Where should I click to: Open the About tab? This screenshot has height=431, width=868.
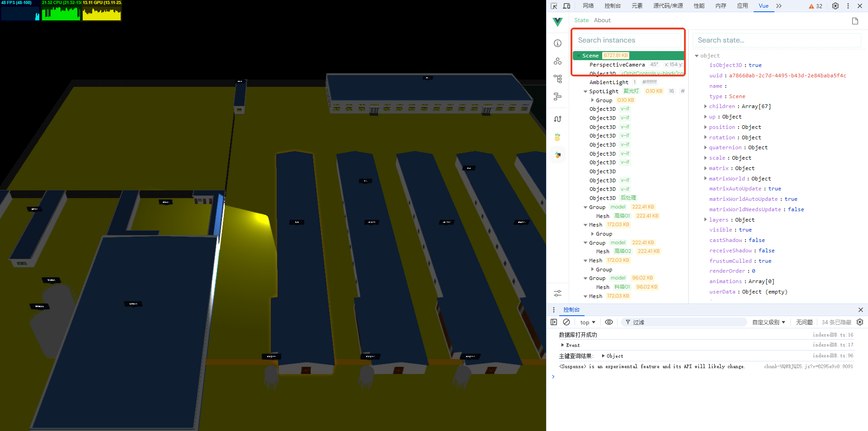tap(602, 20)
